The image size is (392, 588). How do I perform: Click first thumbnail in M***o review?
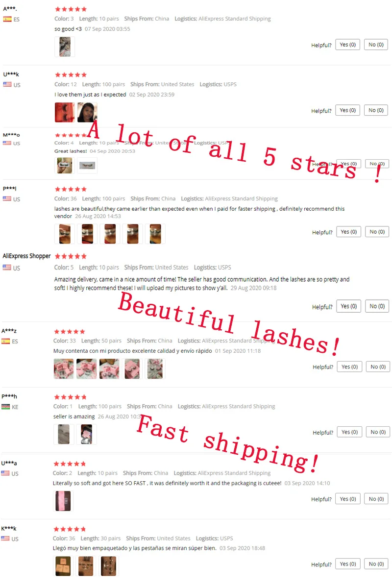coord(64,165)
